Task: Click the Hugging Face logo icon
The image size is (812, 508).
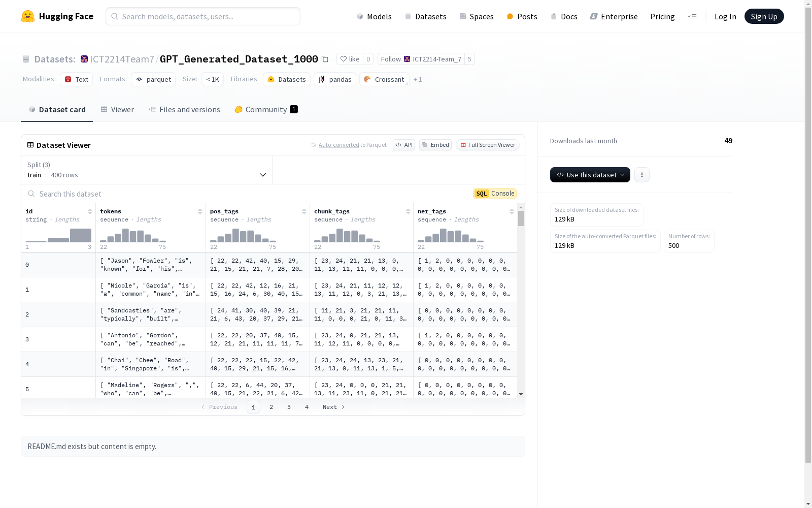Action: click(x=28, y=16)
